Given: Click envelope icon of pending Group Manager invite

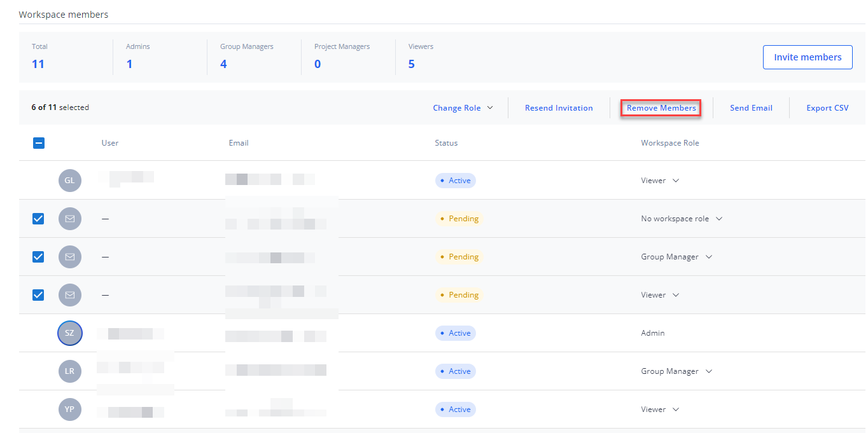Looking at the screenshot, I should [69, 257].
